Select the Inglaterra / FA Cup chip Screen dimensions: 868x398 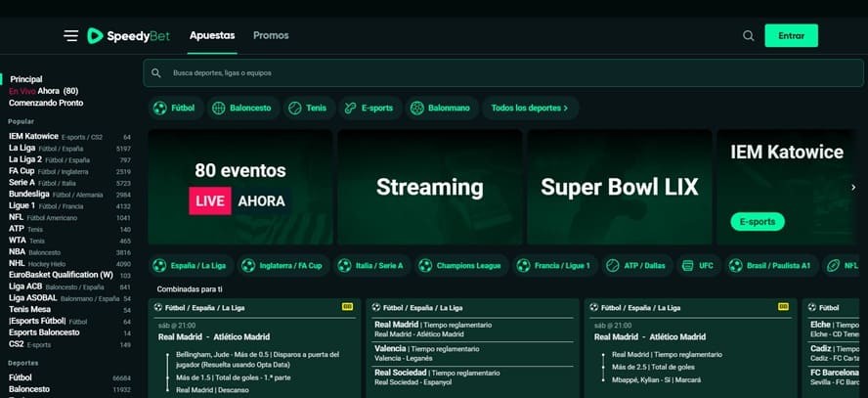pos(283,266)
